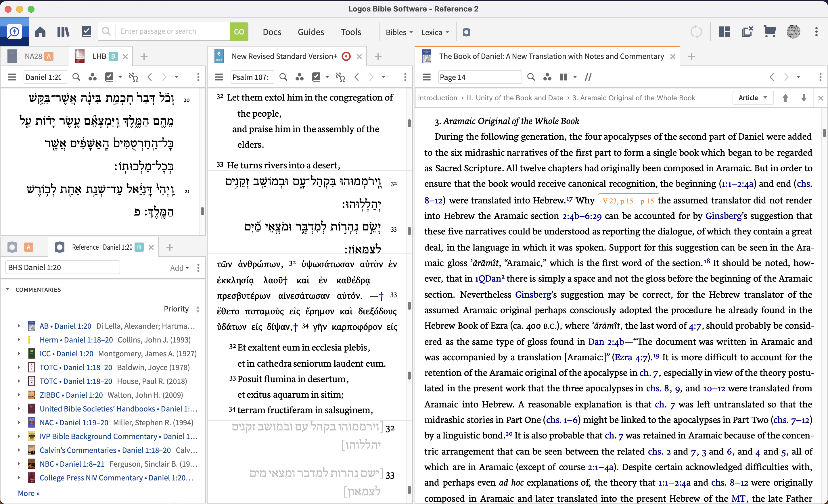Open the checklist documents icon in top toolbar
The height and width of the screenshot is (504, 828).
pyautogui.click(x=86, y=32)
